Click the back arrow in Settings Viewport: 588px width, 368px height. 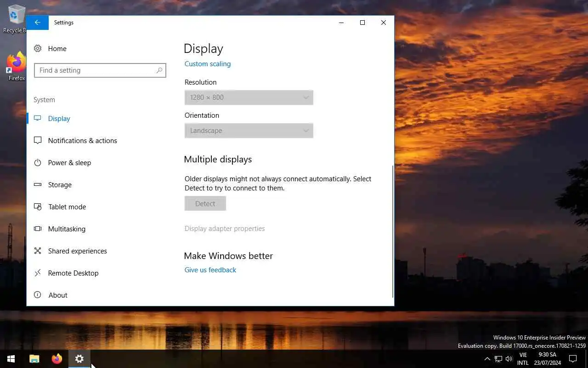[x=38, y=23]
